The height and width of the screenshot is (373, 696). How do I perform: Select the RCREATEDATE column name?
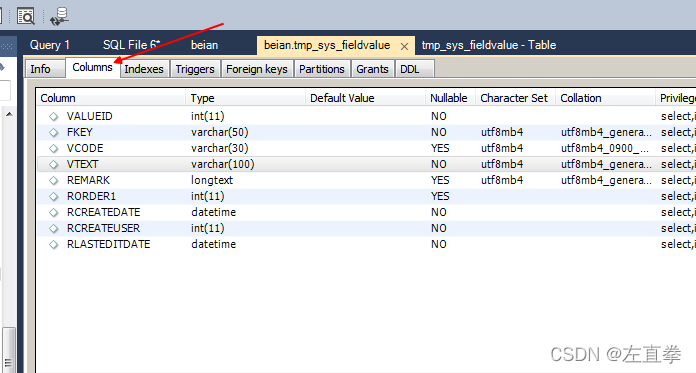click(x=103, y=212)
